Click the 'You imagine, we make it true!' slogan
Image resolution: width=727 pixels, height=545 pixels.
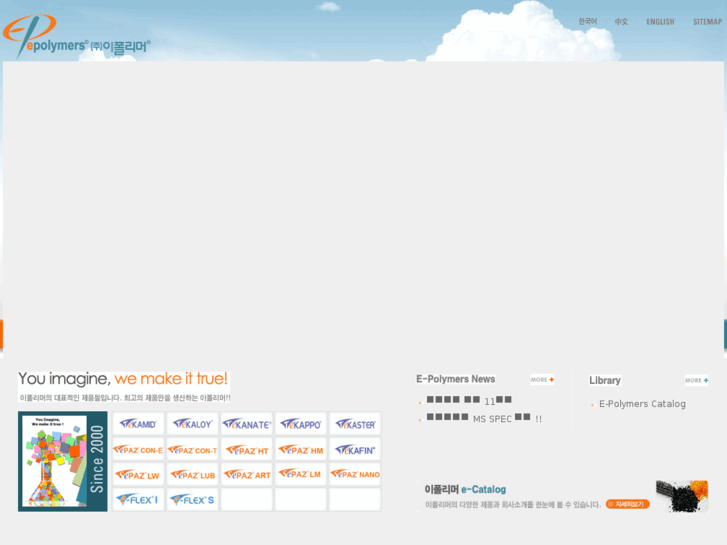click(123, 378)
